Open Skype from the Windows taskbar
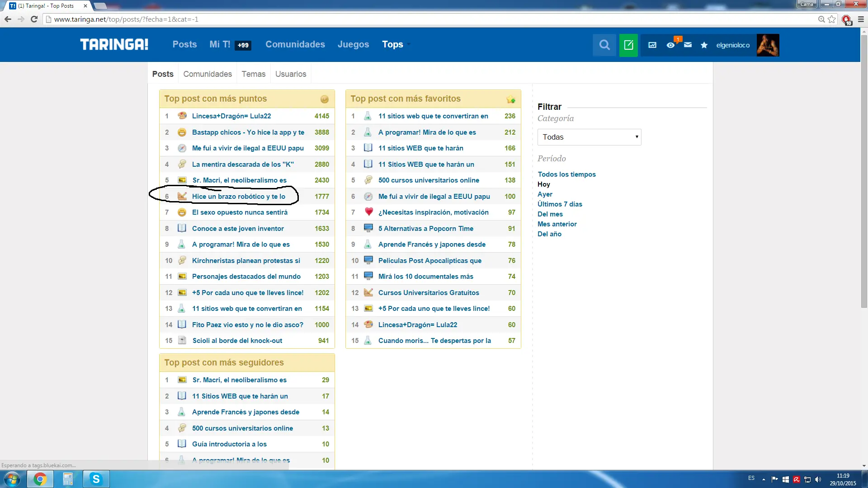The image size is (868, 488). point(96,479)
